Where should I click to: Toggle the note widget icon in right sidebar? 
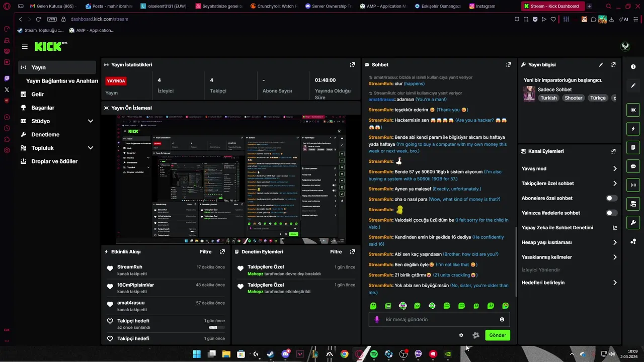coord(633,147)
